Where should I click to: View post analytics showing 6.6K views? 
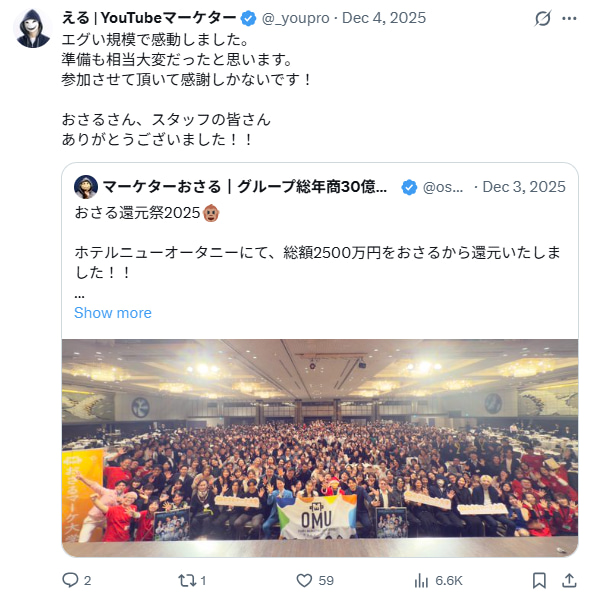pyautogui.click(x=421, y=580)
